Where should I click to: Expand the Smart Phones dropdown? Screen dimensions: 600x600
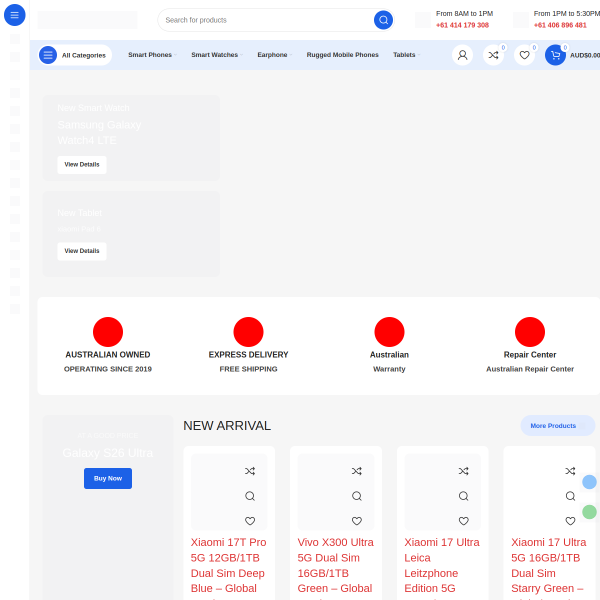coord(152,55)
